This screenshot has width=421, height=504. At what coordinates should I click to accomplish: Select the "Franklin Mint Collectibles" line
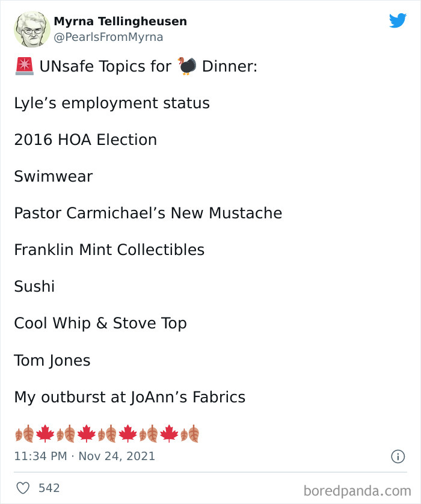click(109, 250)
